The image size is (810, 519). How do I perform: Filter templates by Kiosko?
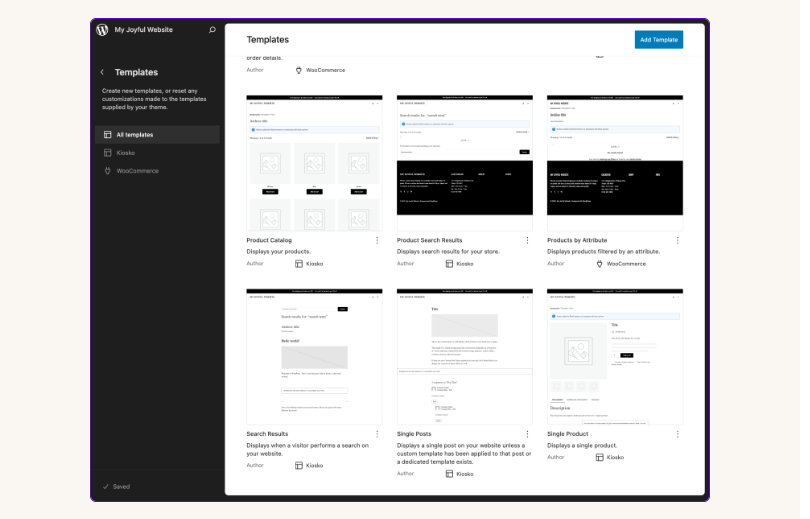coord(125,153)
